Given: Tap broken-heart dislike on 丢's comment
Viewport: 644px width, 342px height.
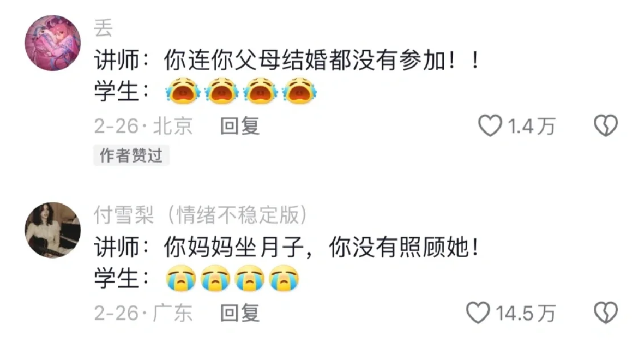Looking at the screenshot, I should pos(606,125).
